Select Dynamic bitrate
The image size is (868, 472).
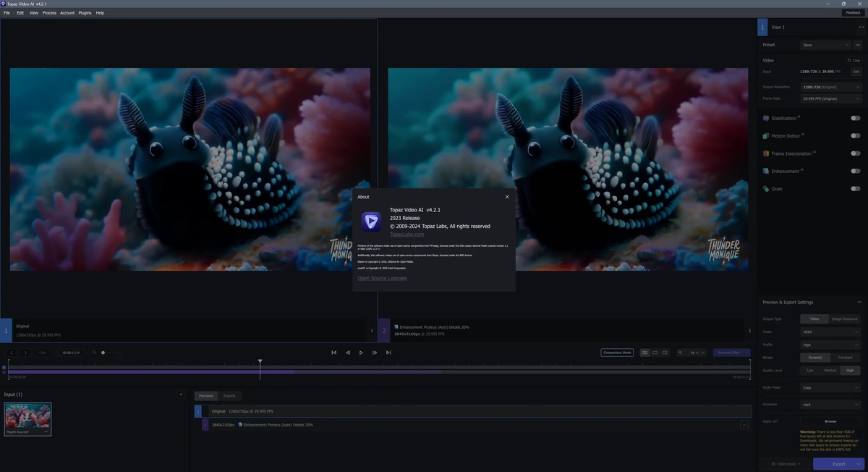tap(814, 358)
